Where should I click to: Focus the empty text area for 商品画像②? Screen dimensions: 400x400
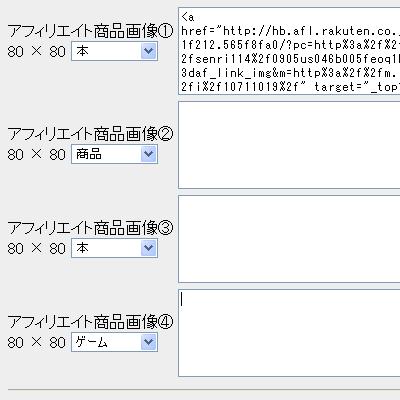pyautogui.click(x=289, y=145)
